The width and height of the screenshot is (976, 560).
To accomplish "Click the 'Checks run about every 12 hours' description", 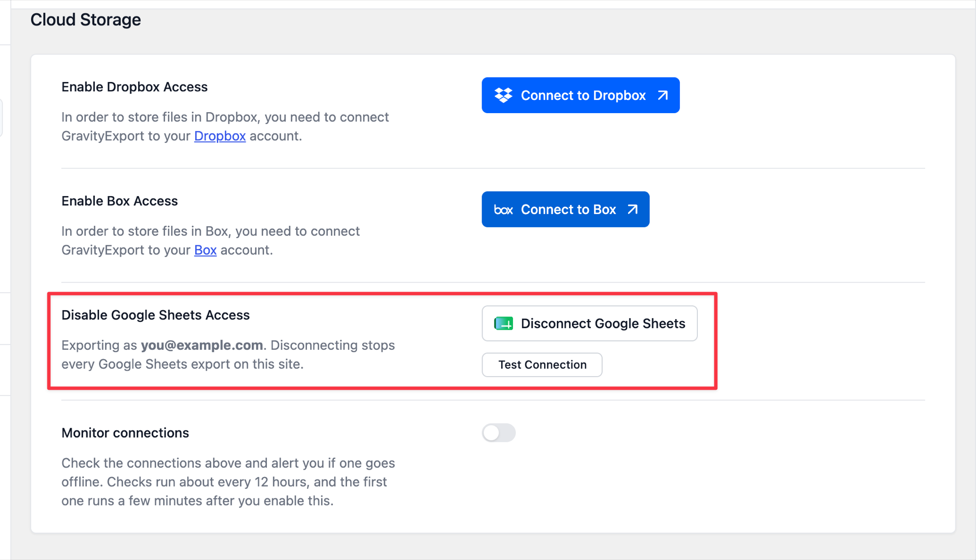I will (228, 482).
